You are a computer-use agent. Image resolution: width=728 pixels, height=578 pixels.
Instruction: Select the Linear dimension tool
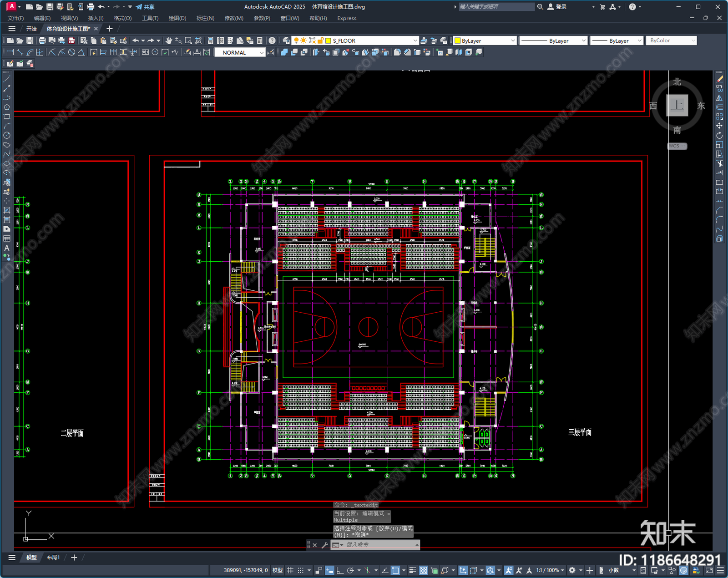[x=10, y=52]
